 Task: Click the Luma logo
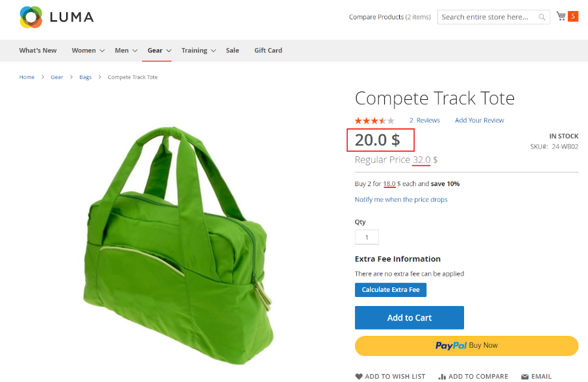tap(56, 18)
